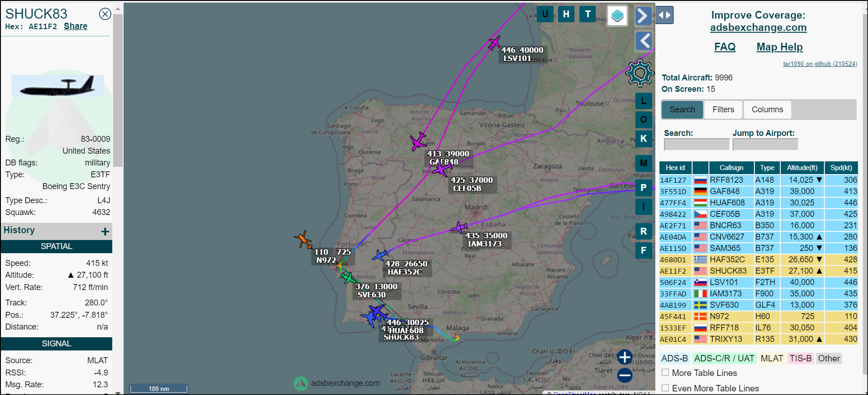Viewport: 868px width, 395px height.
Task: Open map settings gear icon
Action: (639, 73)
